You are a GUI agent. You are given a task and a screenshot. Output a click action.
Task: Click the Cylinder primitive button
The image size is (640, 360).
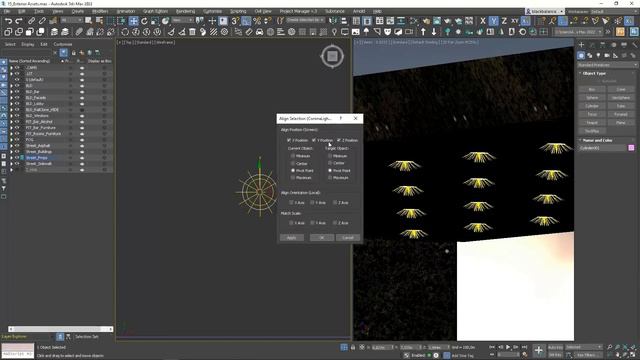tap(592, 106)
